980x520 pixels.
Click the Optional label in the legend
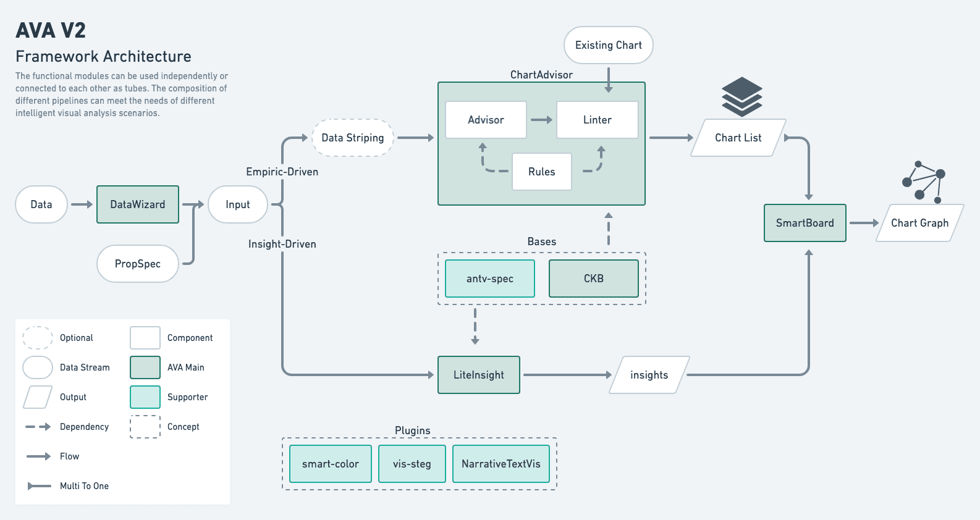coord(77,338)
